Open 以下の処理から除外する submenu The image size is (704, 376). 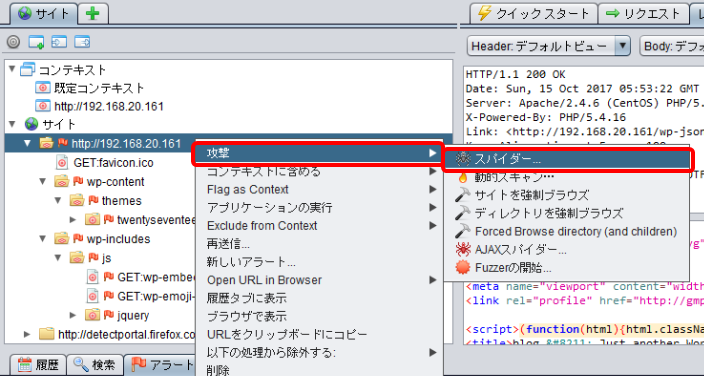[319, 353]
